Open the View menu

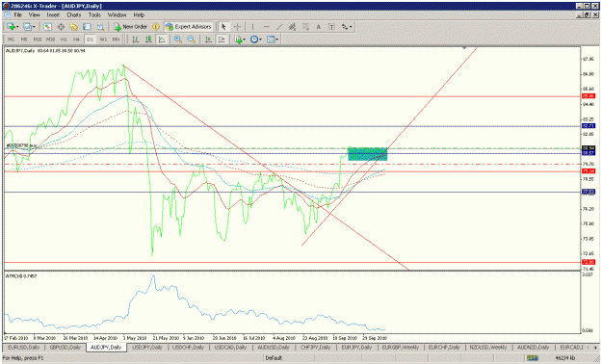coord(34,15)
